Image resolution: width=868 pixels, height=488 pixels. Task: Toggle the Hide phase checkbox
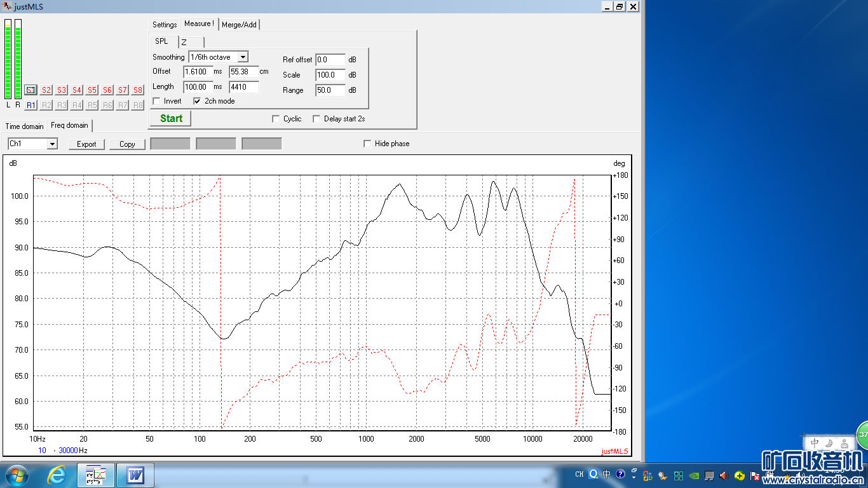(367, 144)
